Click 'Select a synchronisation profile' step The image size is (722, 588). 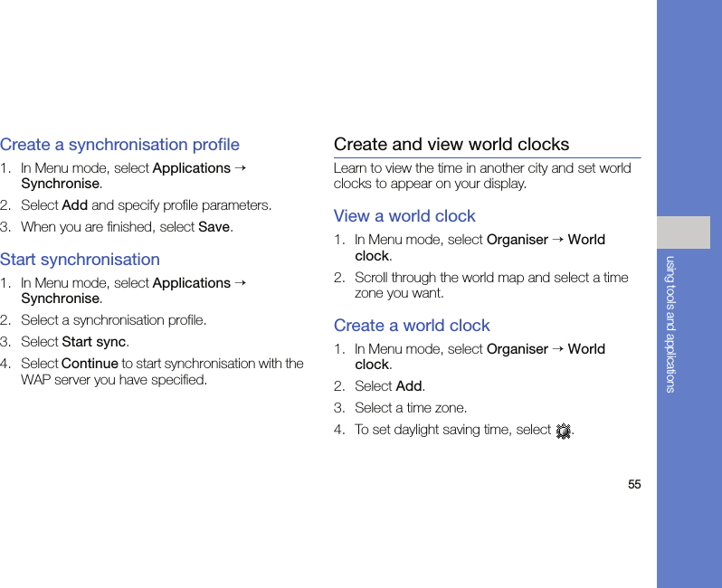tap(114, 320)
